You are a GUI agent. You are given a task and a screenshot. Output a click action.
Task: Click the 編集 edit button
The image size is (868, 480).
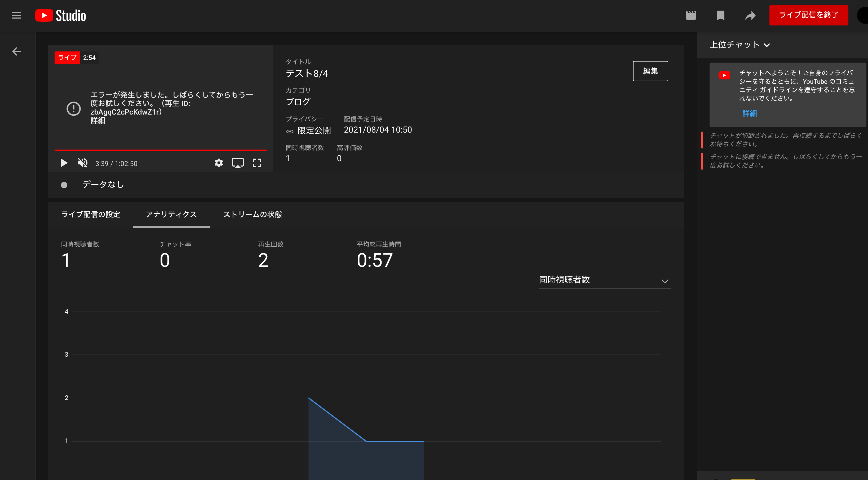[650, 71]
